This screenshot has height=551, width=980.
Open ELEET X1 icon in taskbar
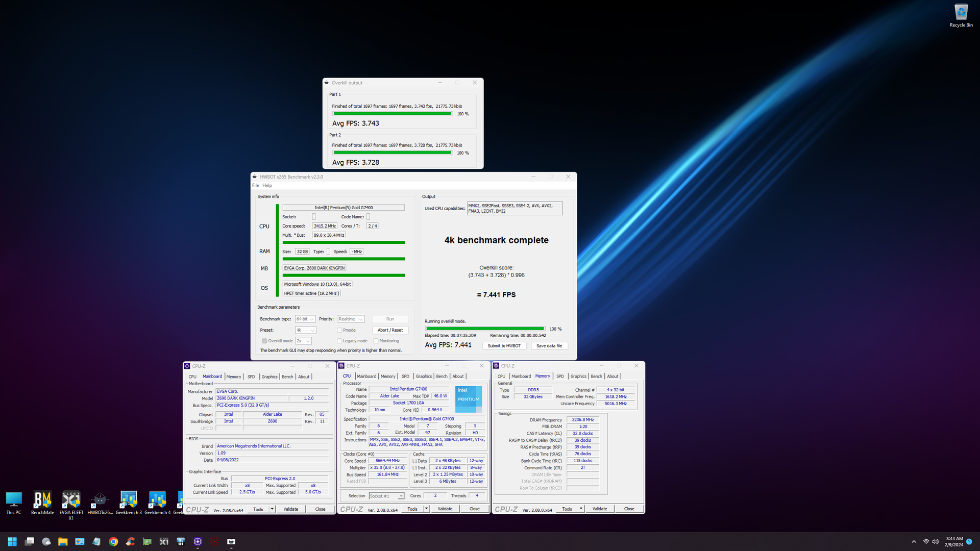click(164, 541)
